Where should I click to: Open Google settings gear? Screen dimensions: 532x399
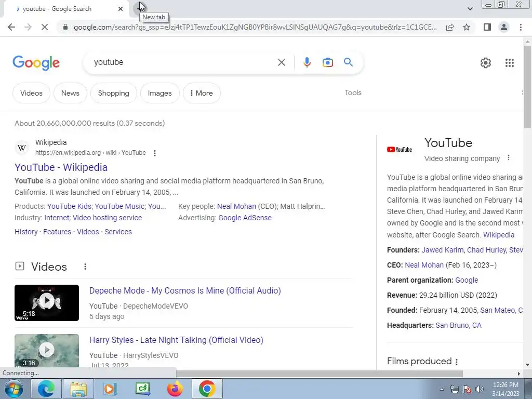click(x=486, y=63)
